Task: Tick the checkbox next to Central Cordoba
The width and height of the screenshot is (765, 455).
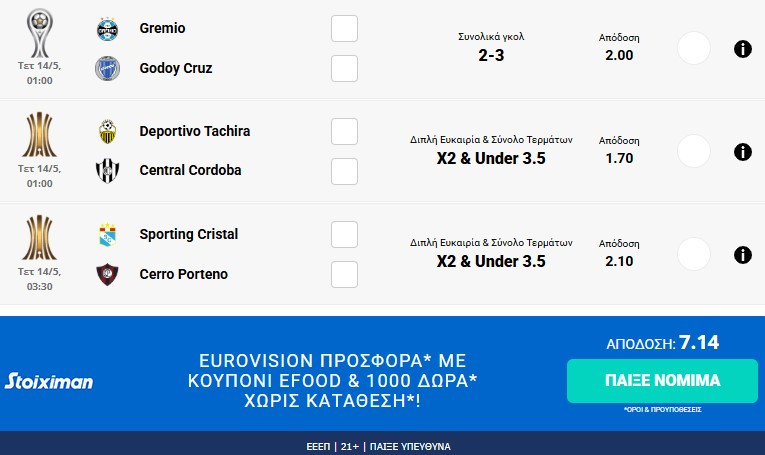Action: [344, 171]
